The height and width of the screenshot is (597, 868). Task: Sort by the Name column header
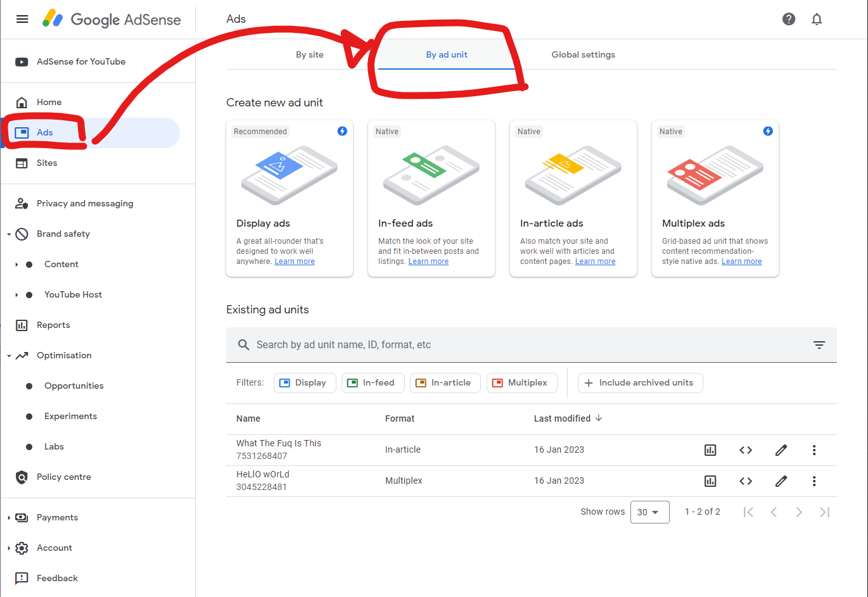(248, 418)
